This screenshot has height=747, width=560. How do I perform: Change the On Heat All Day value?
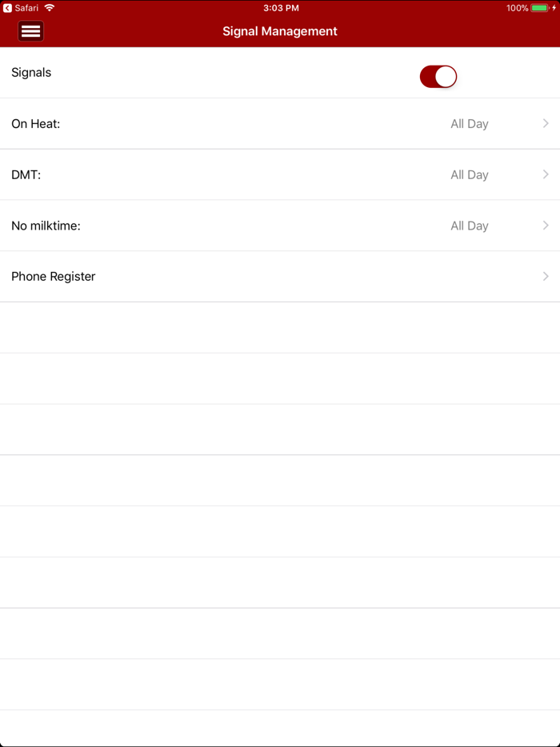point(469,124)
